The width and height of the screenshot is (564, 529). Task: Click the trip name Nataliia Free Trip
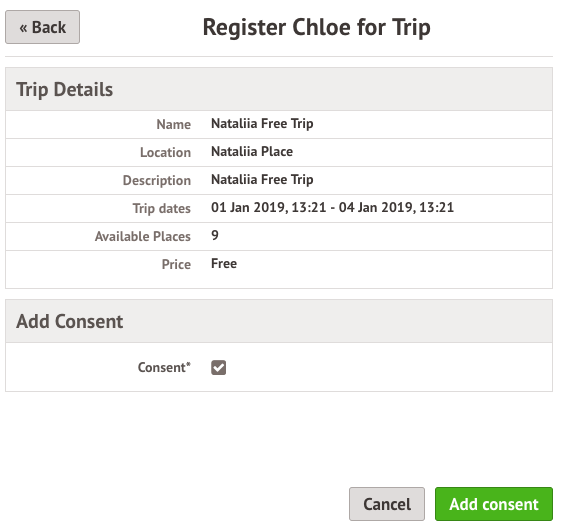(x=262, y=124)
